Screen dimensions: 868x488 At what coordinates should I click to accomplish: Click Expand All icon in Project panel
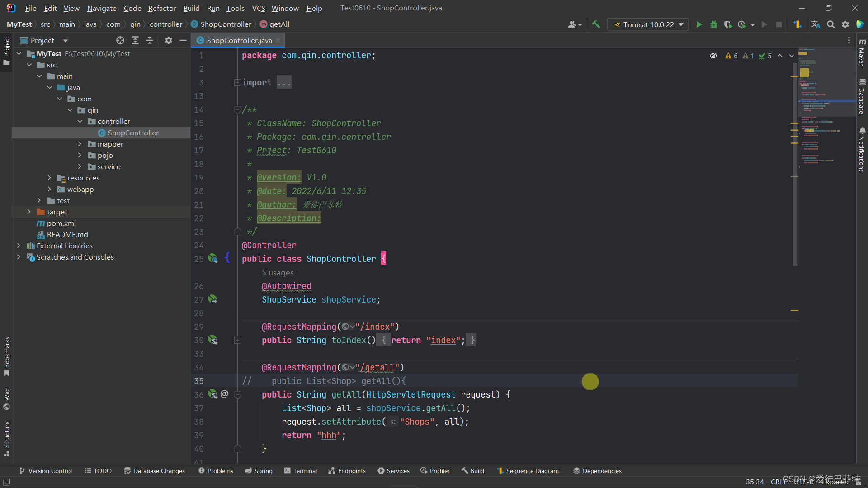pyautogui.click(x=135, y=40)
